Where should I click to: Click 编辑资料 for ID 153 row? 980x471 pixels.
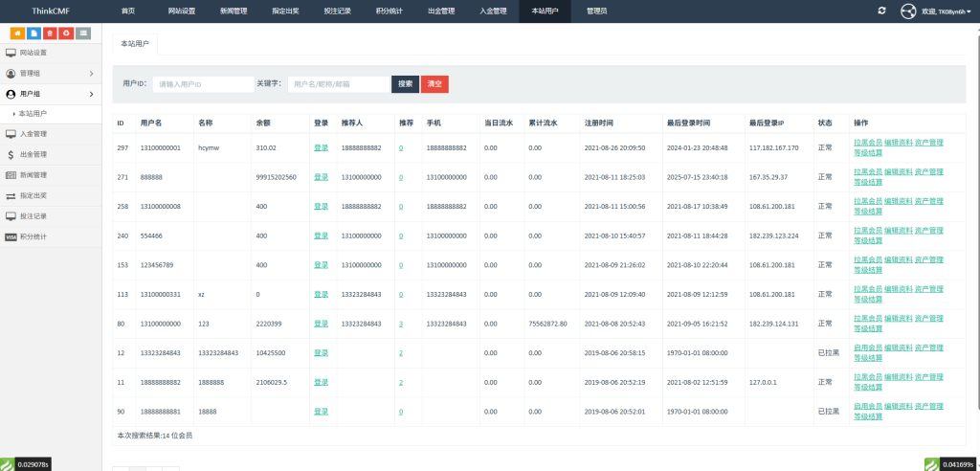pos(898,260)
